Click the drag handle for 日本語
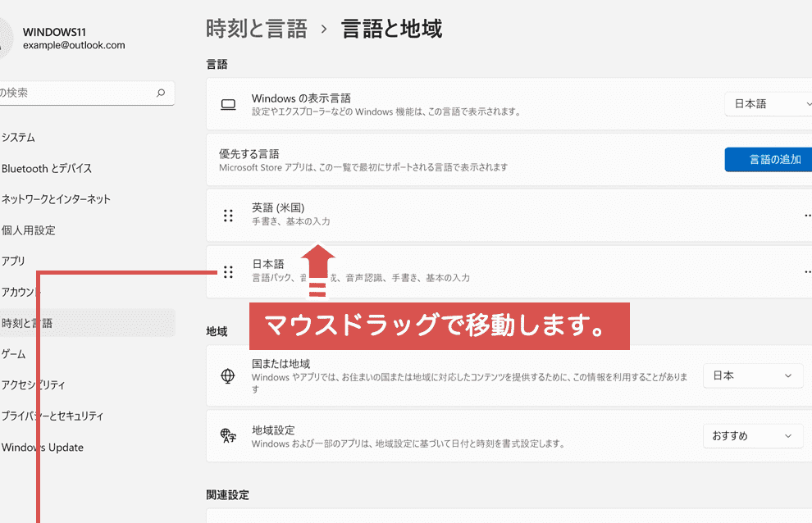Image resolution: width=812 pixels, height=523 pixels. [228, 271]
